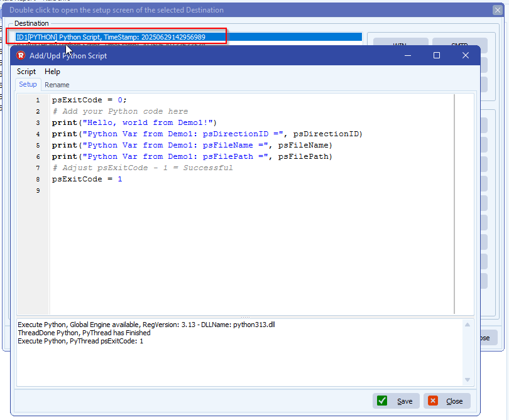Select the ID1[PYTHON] Python Script destination row
The width and height of the screenshot is (509, 420).
click(x=189, y=37)
